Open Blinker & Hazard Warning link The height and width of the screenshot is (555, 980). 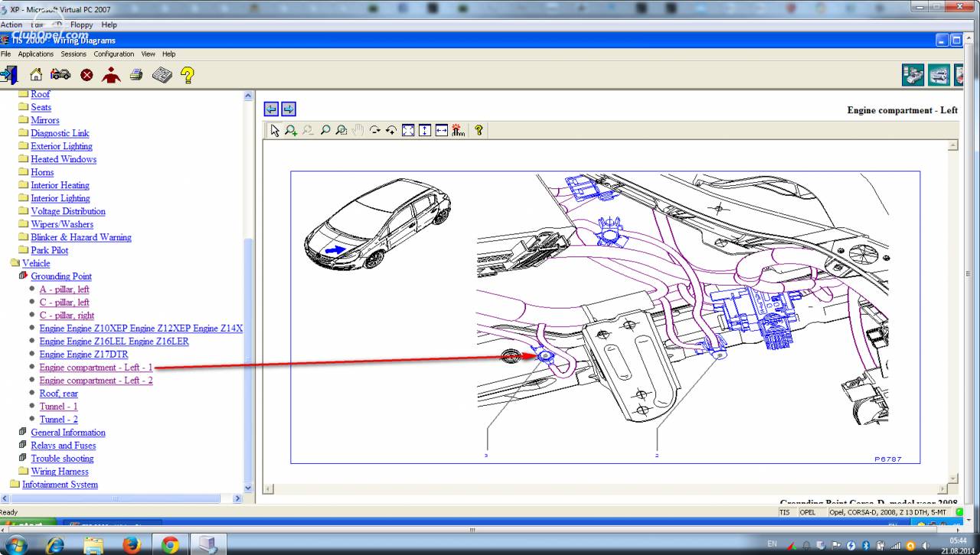(81, 237)
